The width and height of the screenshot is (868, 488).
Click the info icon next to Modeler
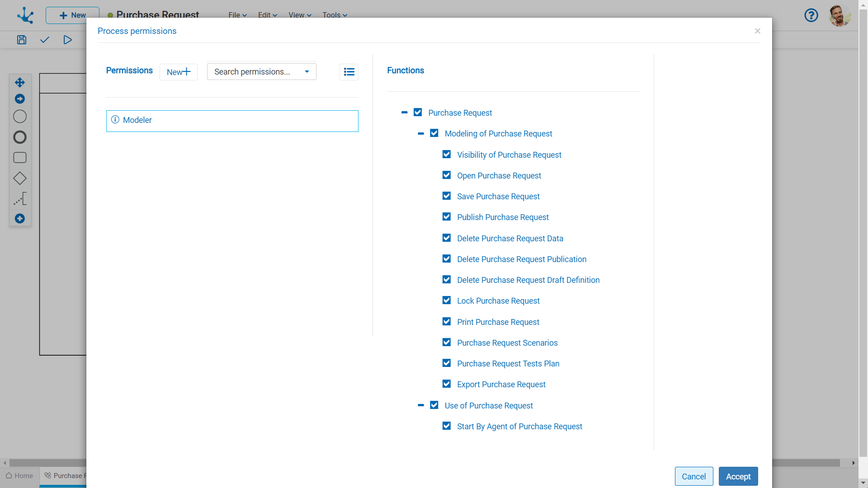[x=115, y=120]
